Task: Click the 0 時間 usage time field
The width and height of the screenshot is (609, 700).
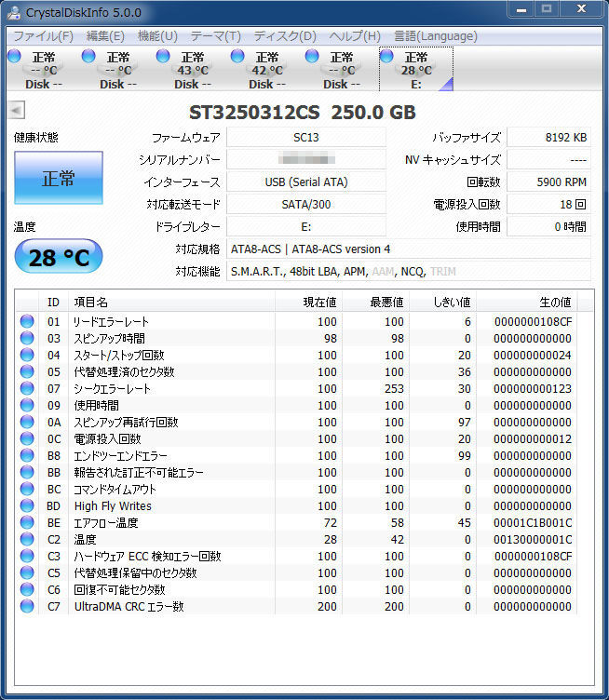Action: pyautogui.click(x=548, y=226)
